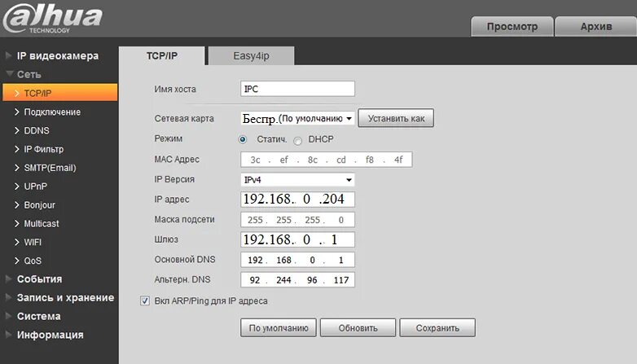Viewport: 637px width, 364px height.
Task: Expand the Система section
Action: (x=38, y=316)
